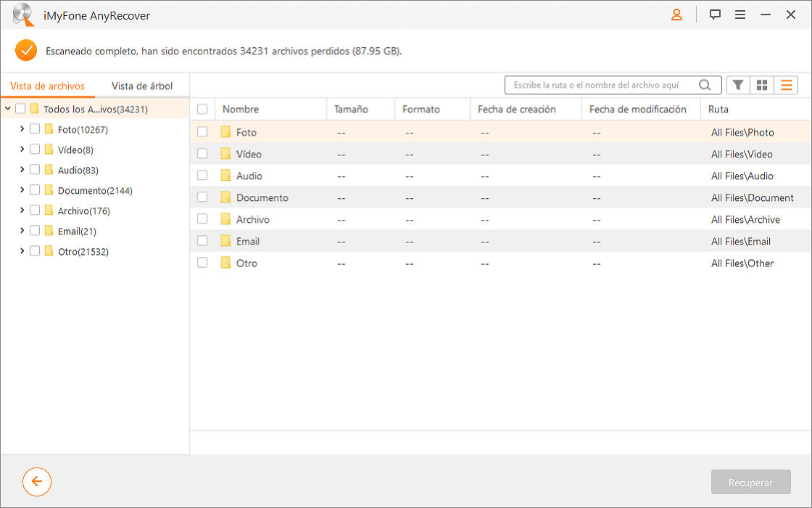Image resolution: width=812 pixels, height=508 pixels.
Task: Check the Vídeo(8) tree checkbox
Action: point(35,149)
